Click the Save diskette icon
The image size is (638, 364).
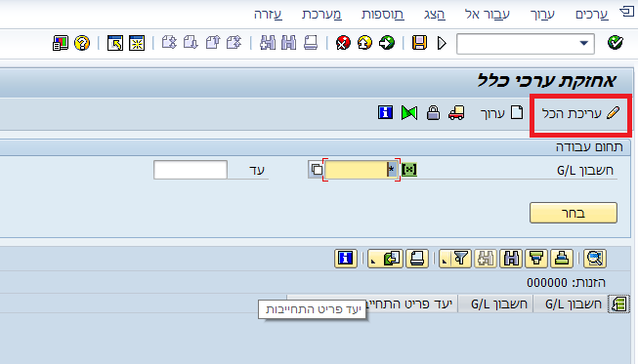coord(419,43)
